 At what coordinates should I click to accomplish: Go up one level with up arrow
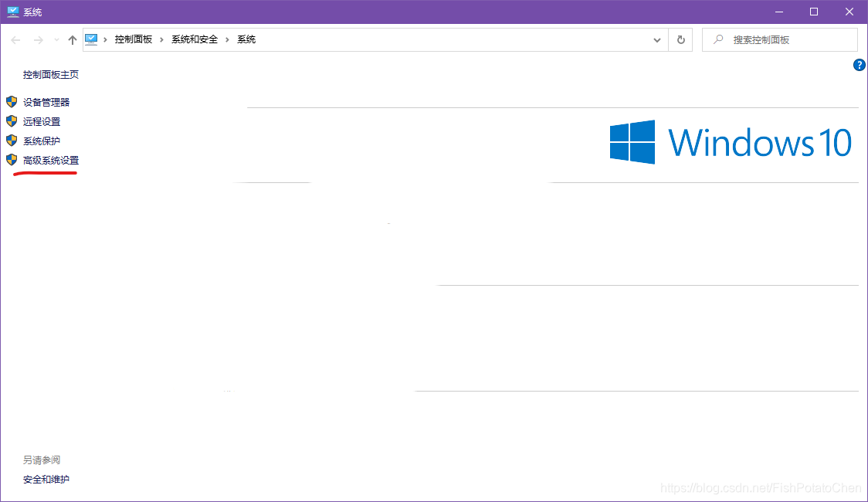pyautogui.click(x=73, y=40)
